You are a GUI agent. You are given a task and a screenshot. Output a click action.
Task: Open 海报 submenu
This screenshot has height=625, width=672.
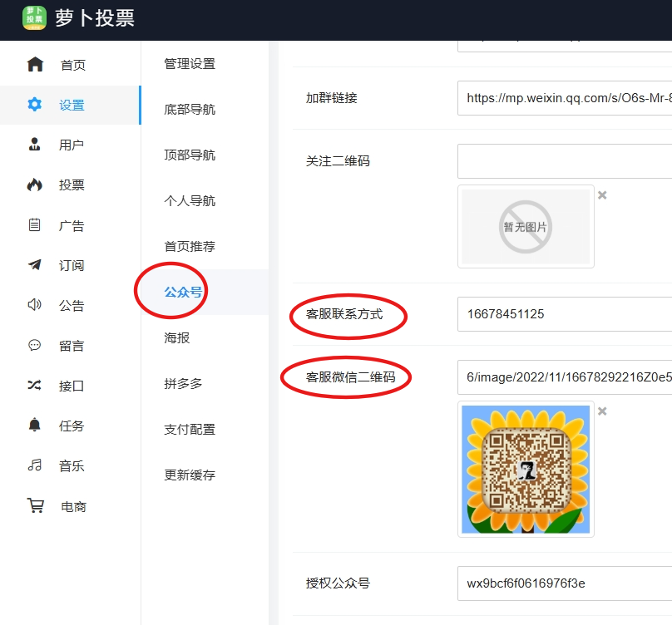coord(177,337)
